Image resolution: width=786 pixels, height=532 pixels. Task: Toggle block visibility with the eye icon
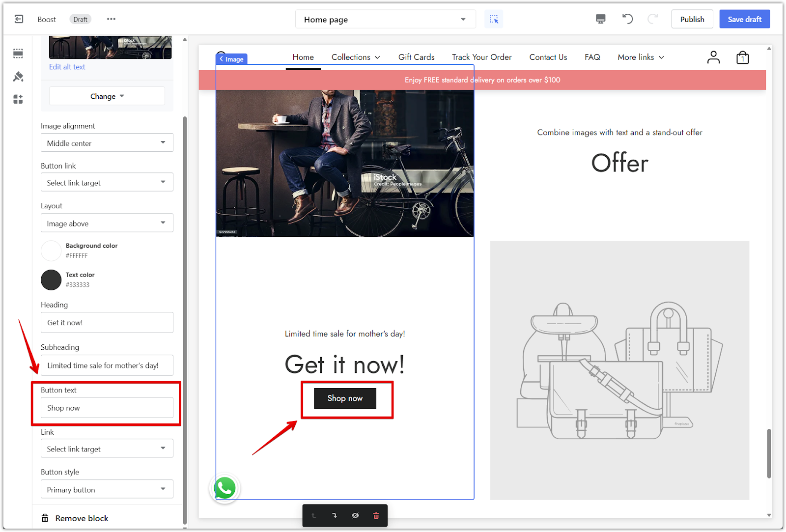click(355, 515)
